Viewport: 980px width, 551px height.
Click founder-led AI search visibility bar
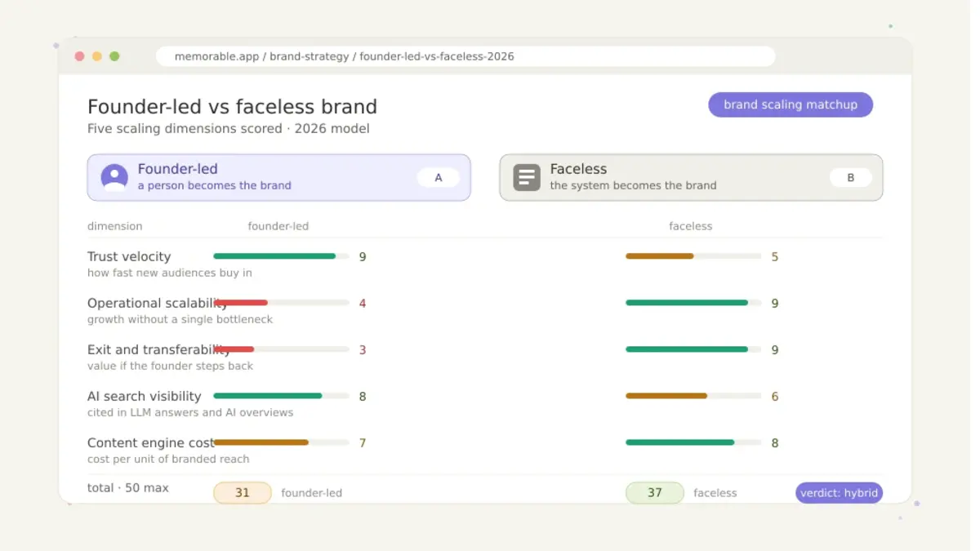282,396
